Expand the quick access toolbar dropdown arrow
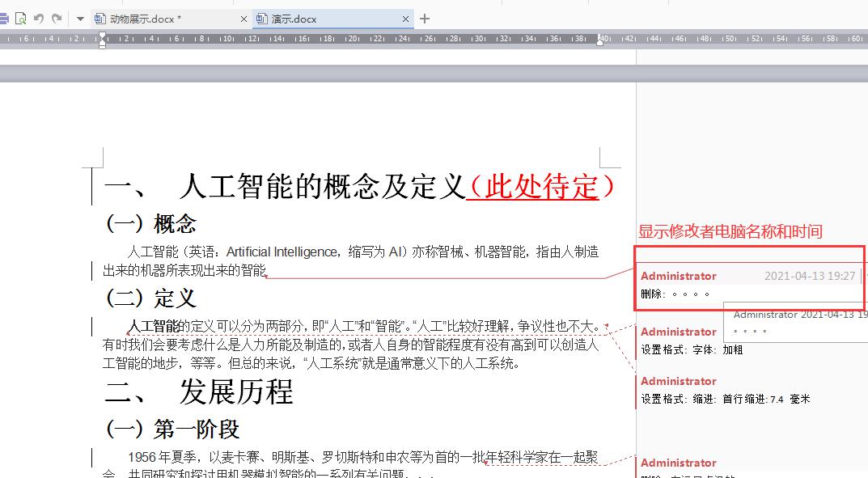 pos(80,19)
